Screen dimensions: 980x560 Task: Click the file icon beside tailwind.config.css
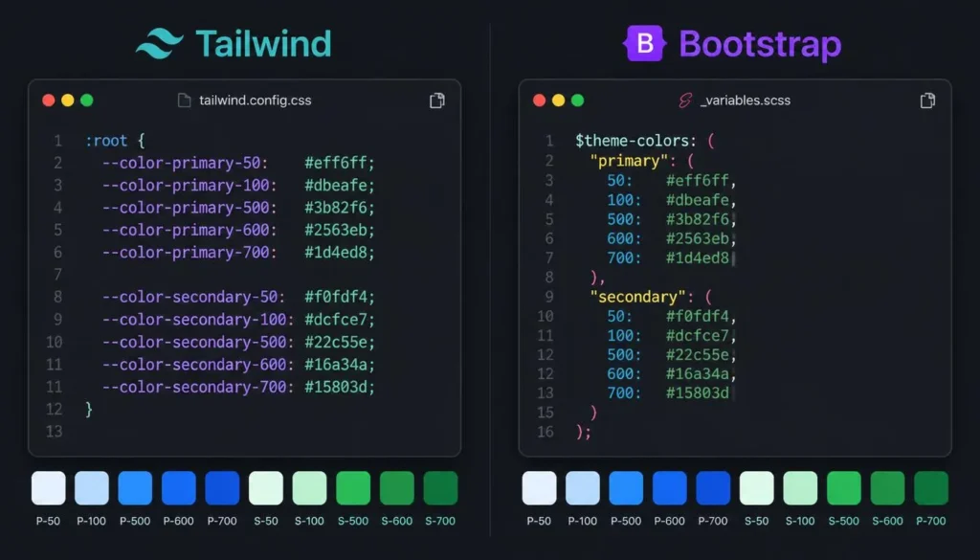click(185, 101)
